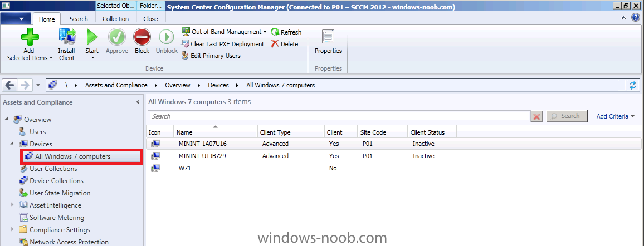Open Out of Band Management

[225, 32]
